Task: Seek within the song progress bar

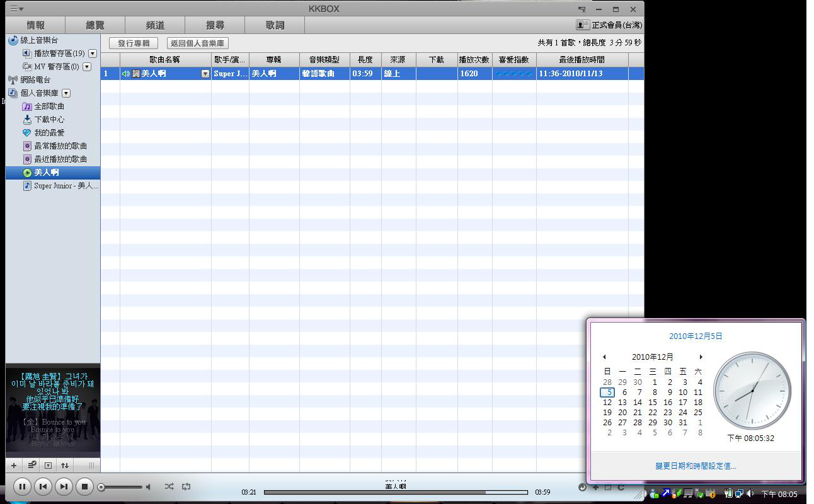Action: 396,492
